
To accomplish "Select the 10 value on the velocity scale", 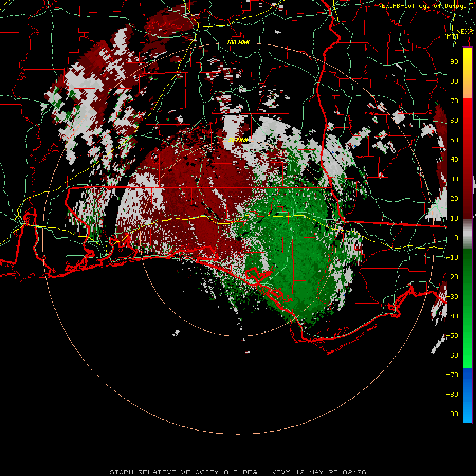I will point(454,218).
